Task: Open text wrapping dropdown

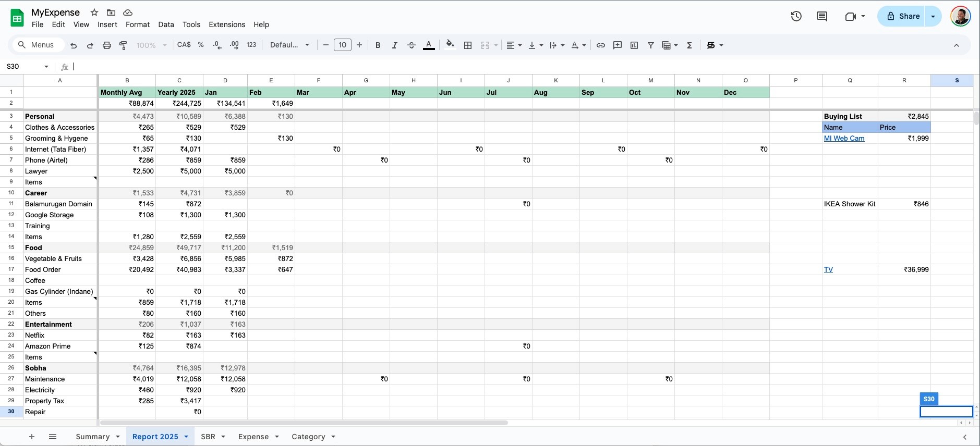Action: [557, 45]
